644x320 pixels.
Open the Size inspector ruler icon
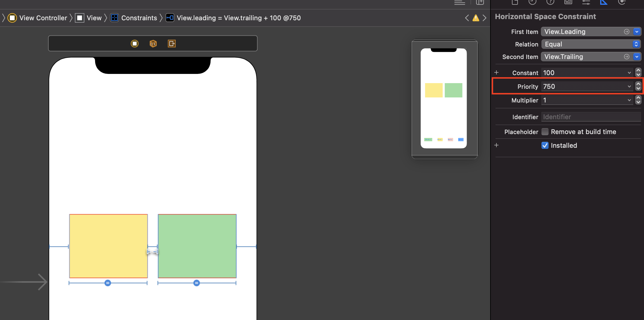pos(603,2)
